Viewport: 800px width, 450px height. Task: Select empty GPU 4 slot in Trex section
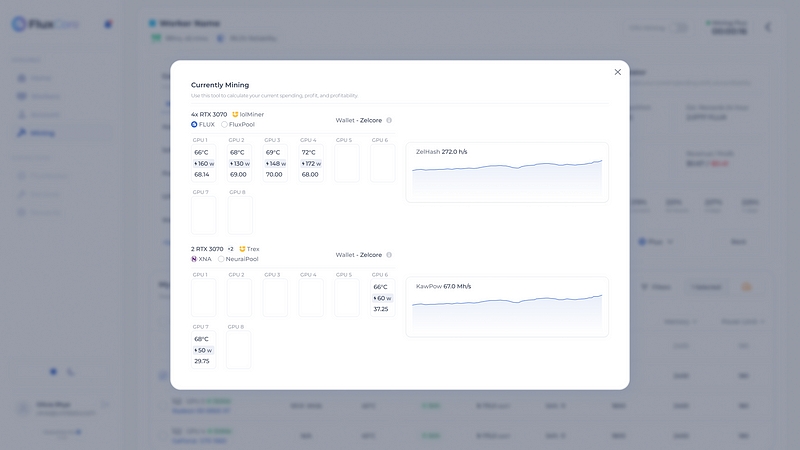[311, 297]
